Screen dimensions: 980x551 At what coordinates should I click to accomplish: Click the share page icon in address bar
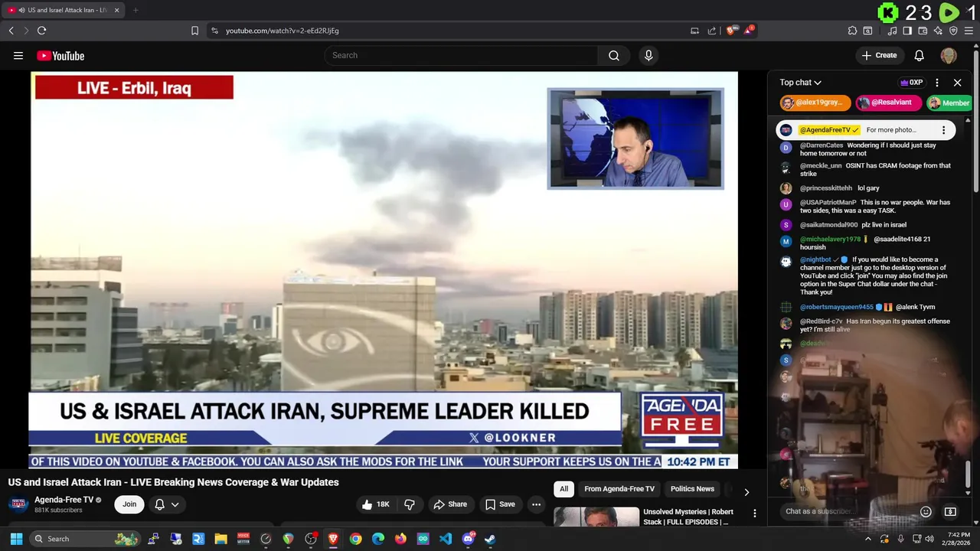(712, 31)
